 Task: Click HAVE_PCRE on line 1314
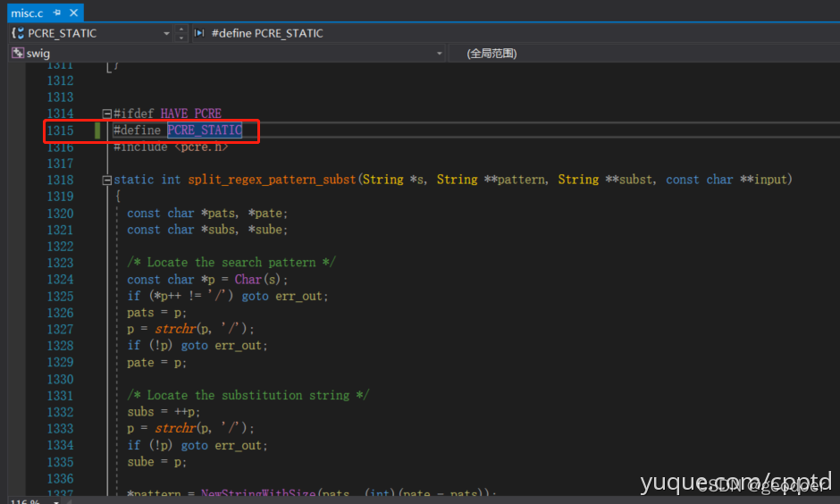click(190, 113)
